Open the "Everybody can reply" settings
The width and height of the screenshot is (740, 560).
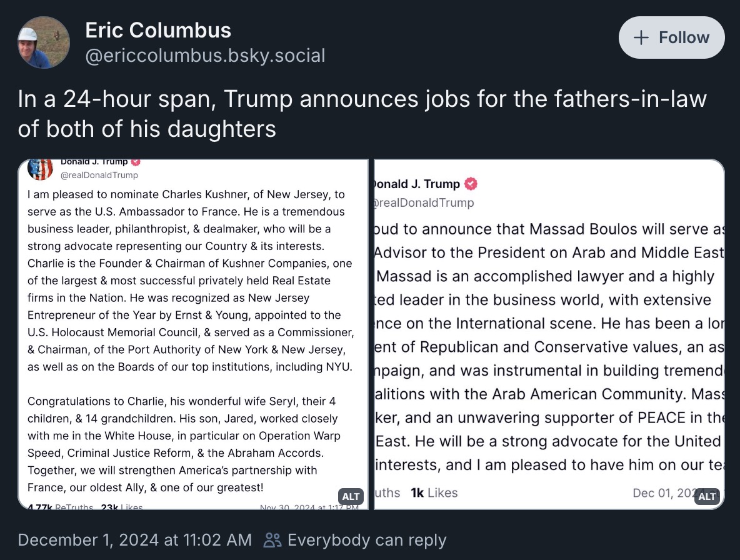coord(366,540)
